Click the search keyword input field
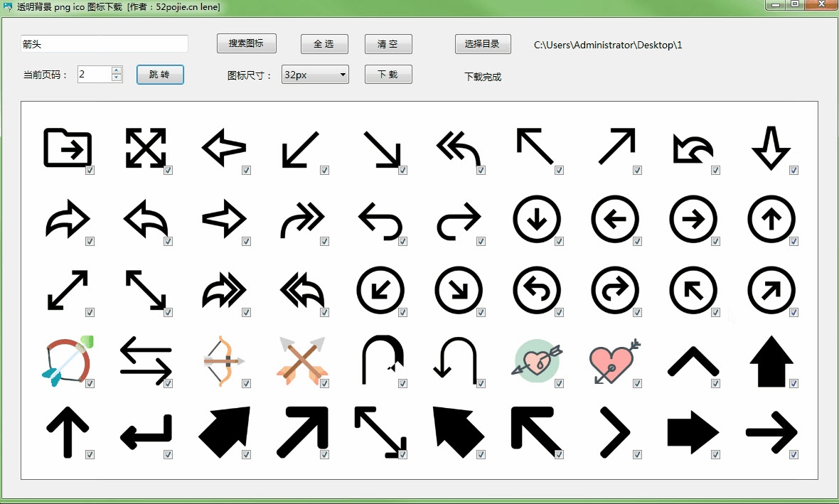This screenshot has height=504, width=839. pyautogui.click(x=105, y=44)
